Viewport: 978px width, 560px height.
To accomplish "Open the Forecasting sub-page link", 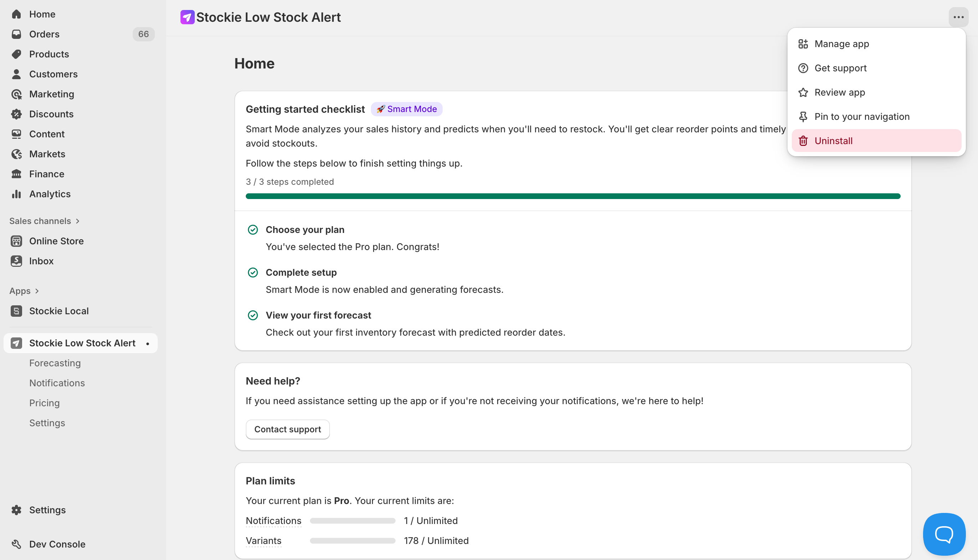I will [x=55, y=363].
